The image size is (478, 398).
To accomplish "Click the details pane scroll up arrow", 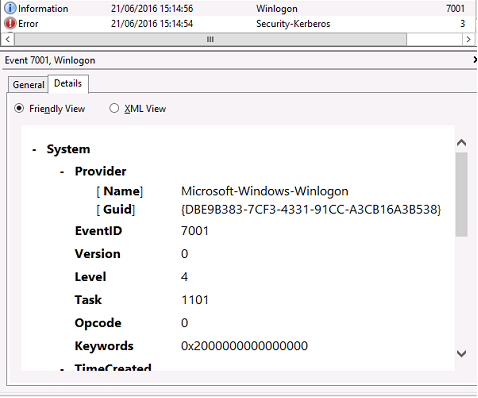I will (462, 143).
